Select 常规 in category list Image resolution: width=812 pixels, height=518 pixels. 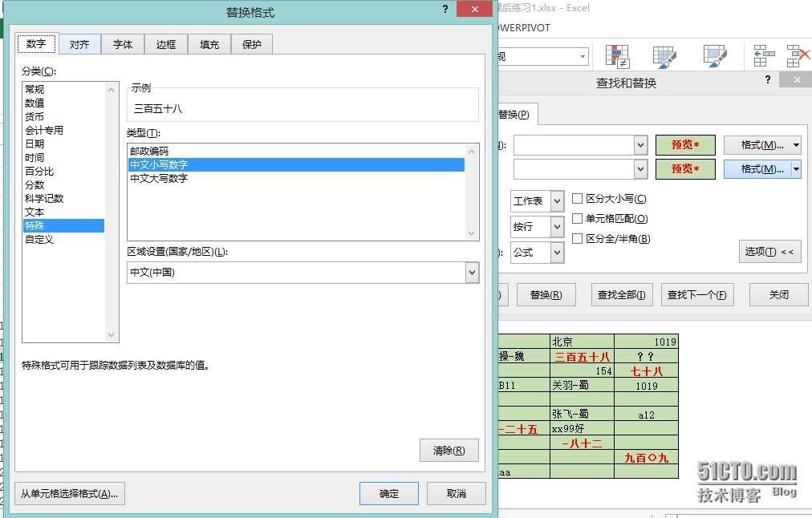[x=63, y=89]
